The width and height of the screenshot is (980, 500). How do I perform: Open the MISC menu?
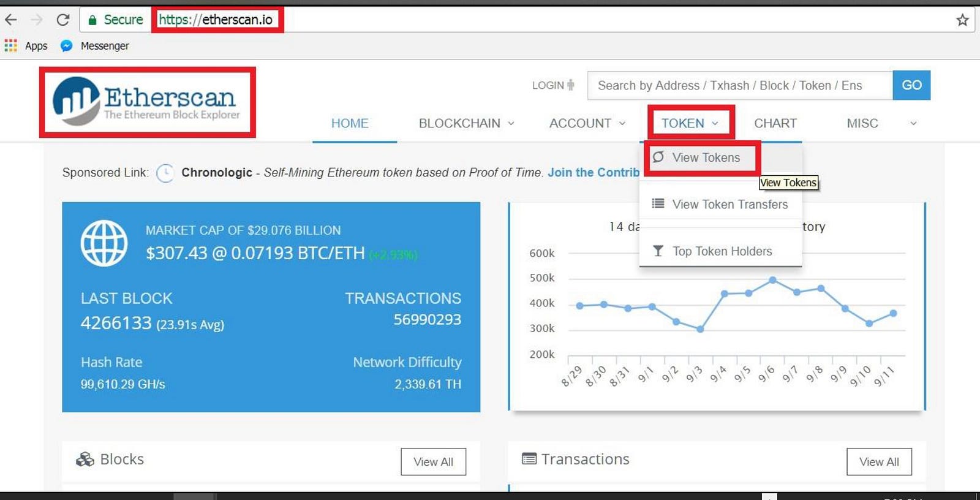(x=862, y=123)
